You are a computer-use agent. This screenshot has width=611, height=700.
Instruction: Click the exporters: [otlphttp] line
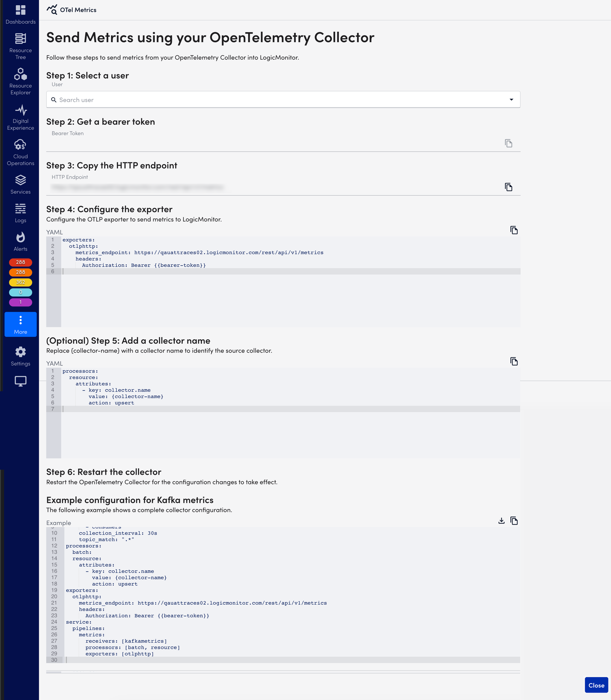[120, 654]
